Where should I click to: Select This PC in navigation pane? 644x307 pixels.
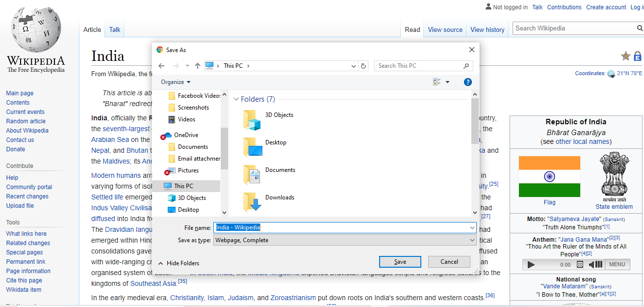coord(186,186)
